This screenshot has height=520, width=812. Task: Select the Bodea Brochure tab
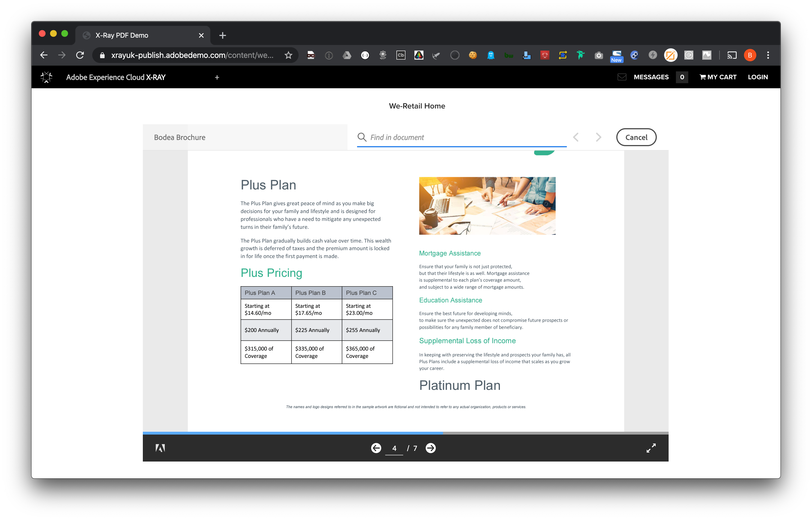coord(179,137)
